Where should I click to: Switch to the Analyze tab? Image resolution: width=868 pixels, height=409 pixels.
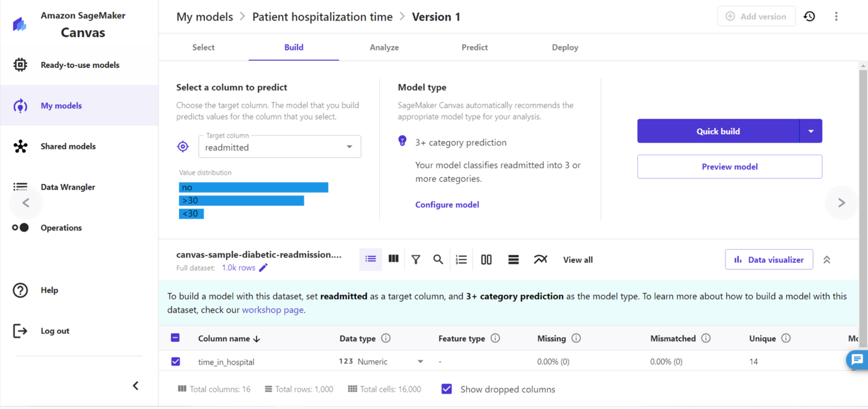coord(384,47)
